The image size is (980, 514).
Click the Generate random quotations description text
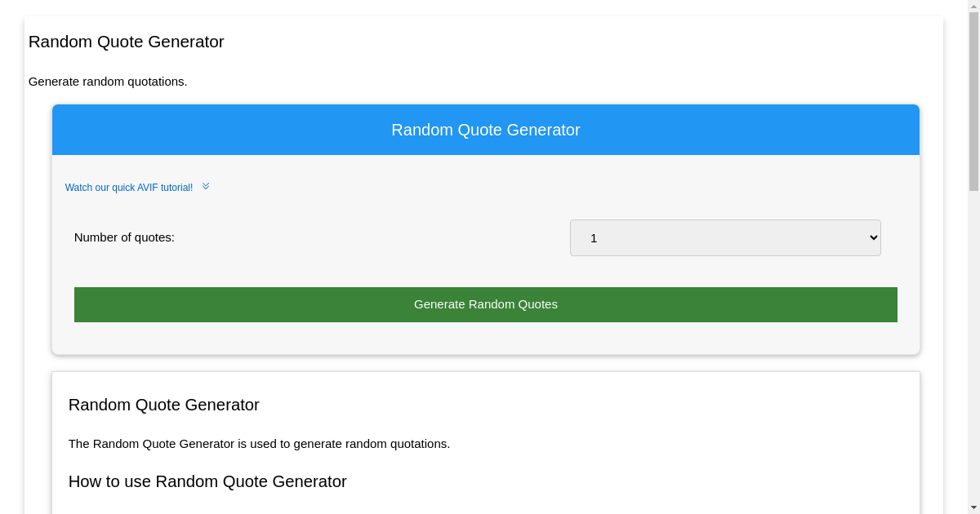[107, 82]
